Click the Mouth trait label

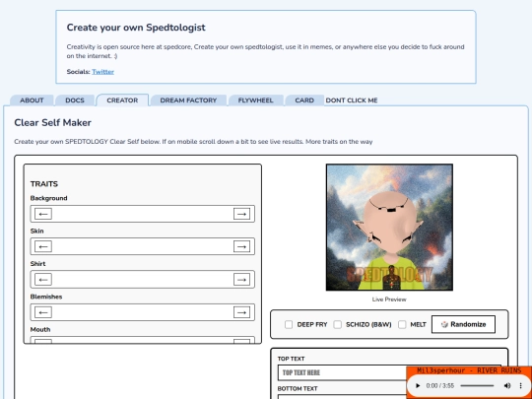pos(40,329)
